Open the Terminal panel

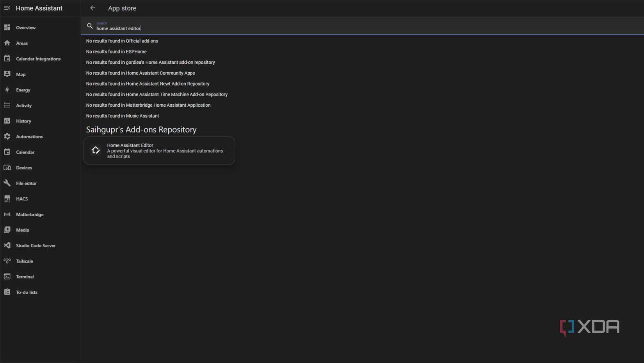40,277
